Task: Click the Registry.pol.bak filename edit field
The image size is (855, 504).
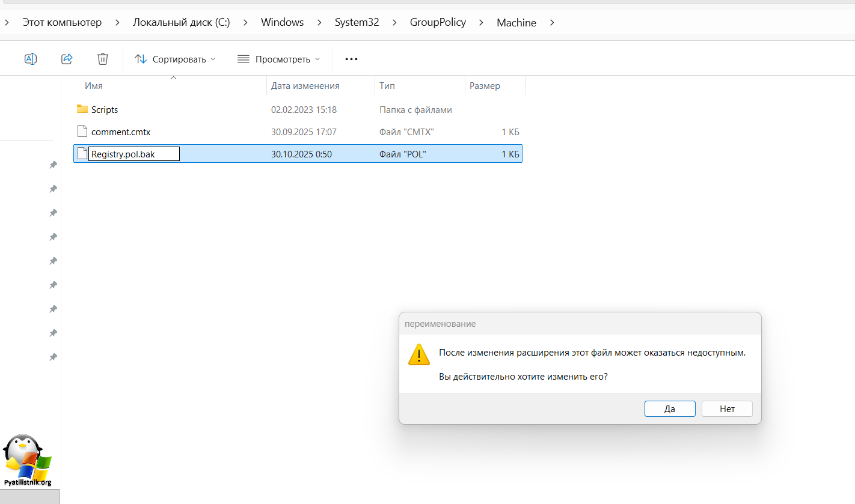Action: [133, 154]
